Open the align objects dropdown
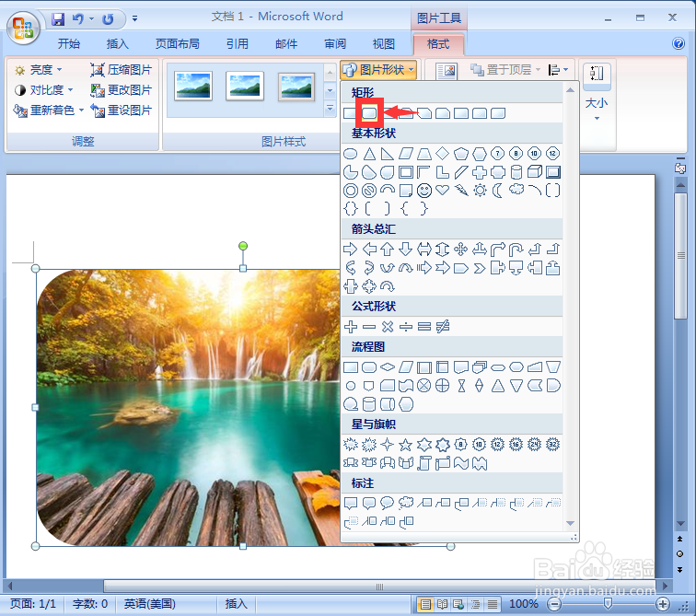 pos(558,70)
